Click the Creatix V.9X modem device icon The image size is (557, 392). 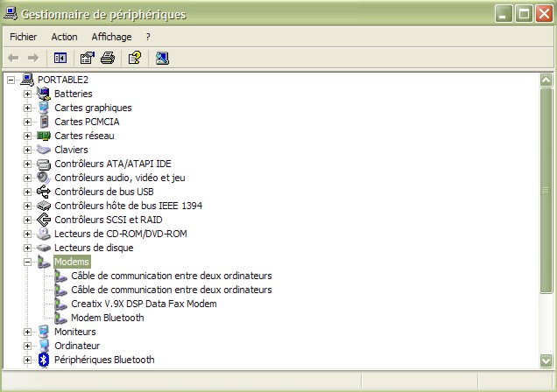(60, 304)
